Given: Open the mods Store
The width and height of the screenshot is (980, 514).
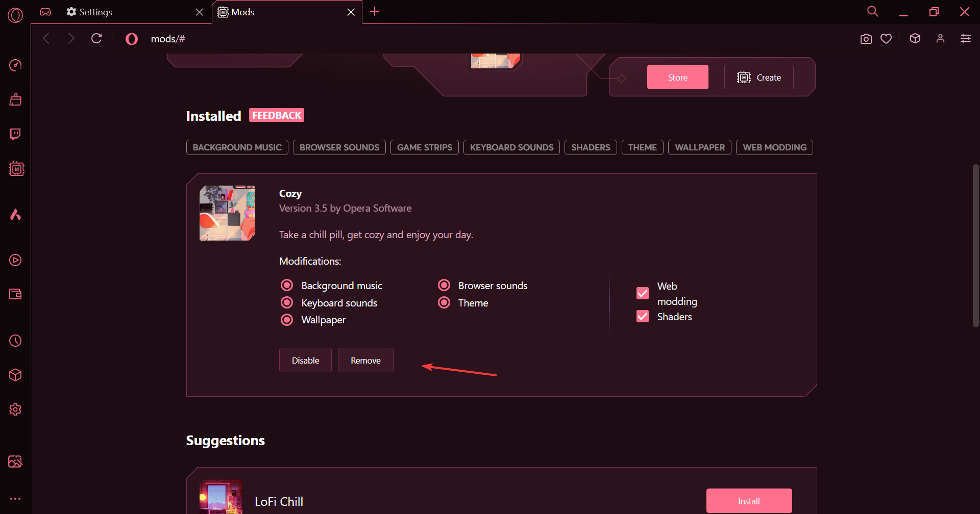Looking at the screenshot, I should point(678,78).
